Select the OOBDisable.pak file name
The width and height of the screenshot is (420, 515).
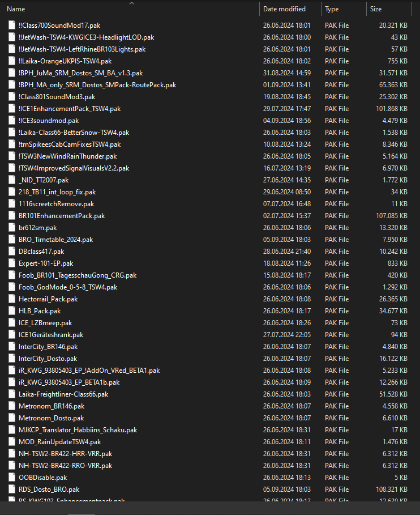42,478
